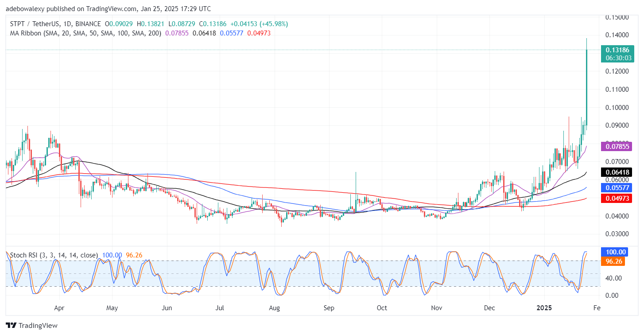
Task: Click the purple SMA 20 value tag 0.07855
Action: coord(616,146)
